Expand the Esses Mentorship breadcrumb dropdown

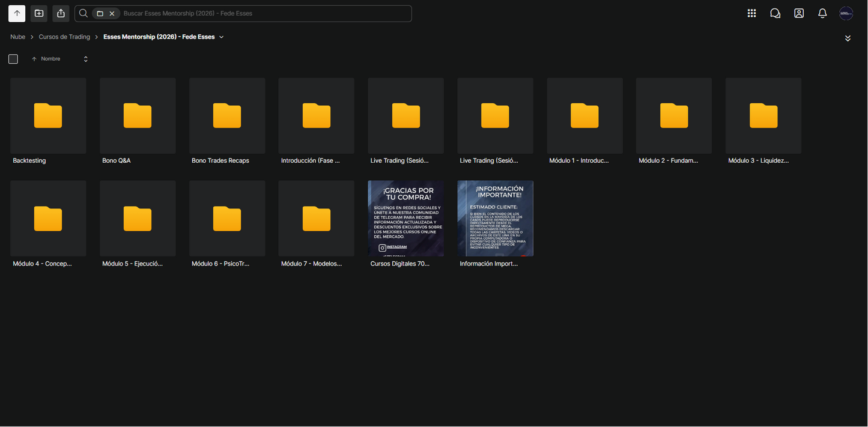click(x=222, y=37)
